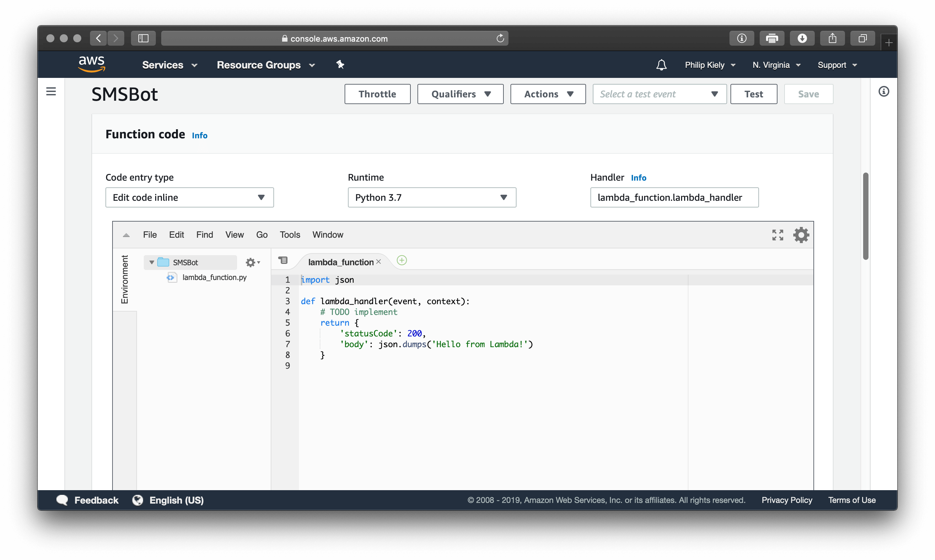
Task: Toggle editor fullscreen mode icon
Action: 777,235
